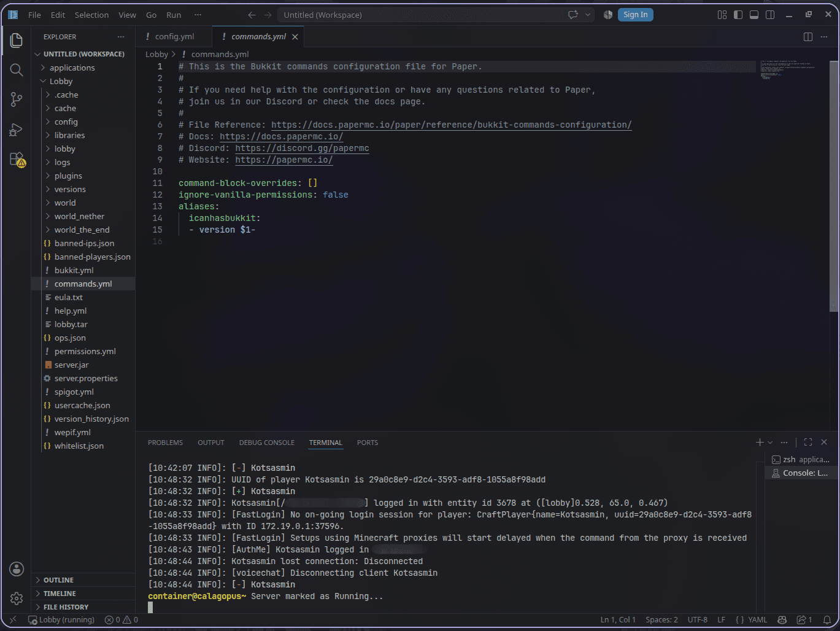Open the Selection menu
The height and width of the screenshot is (631, 840).
[91, 15]
